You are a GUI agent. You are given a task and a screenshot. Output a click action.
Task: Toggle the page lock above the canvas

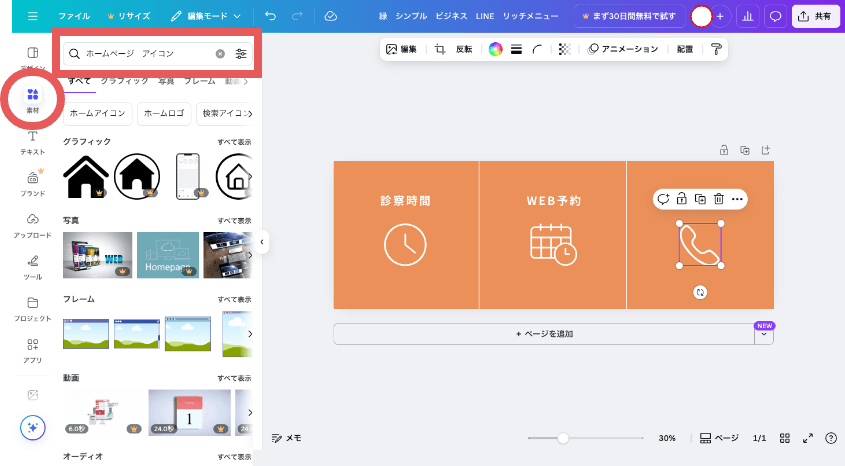[724, 150]
